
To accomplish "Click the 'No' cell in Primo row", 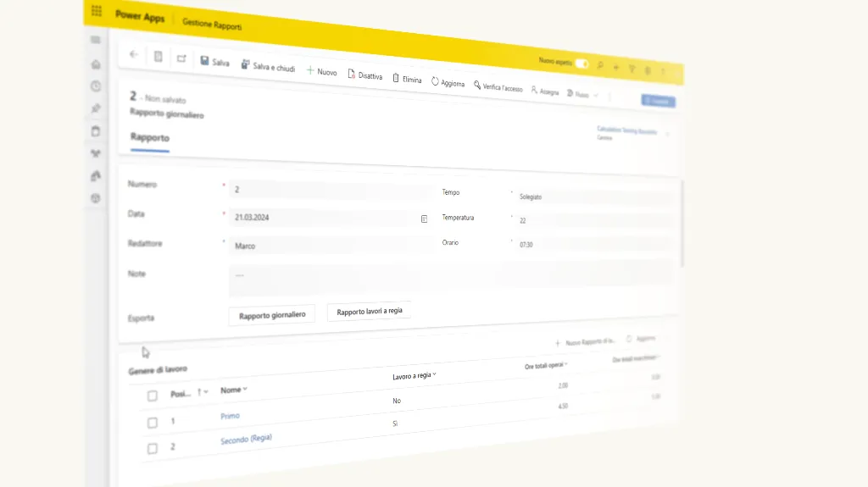I will click(x=397, y=401).
